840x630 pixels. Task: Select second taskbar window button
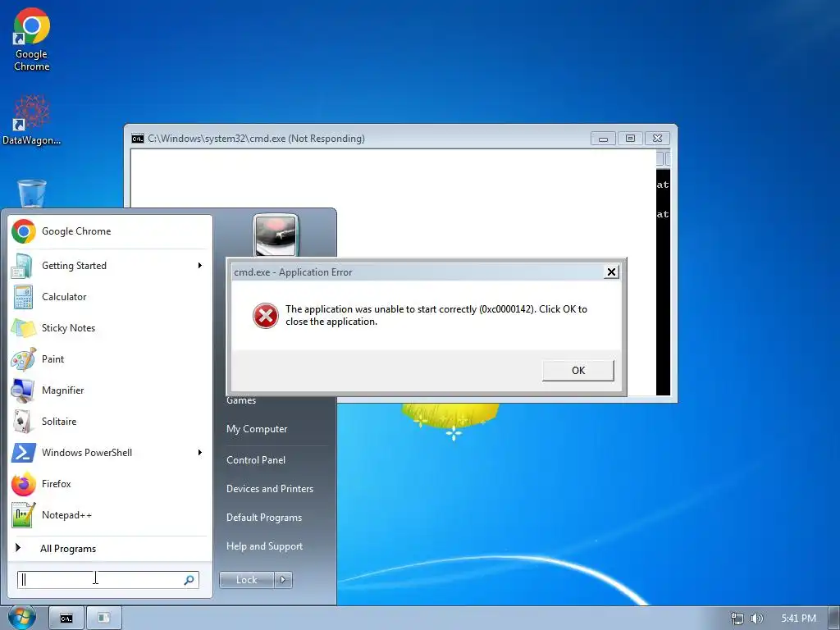coord(104,619)
